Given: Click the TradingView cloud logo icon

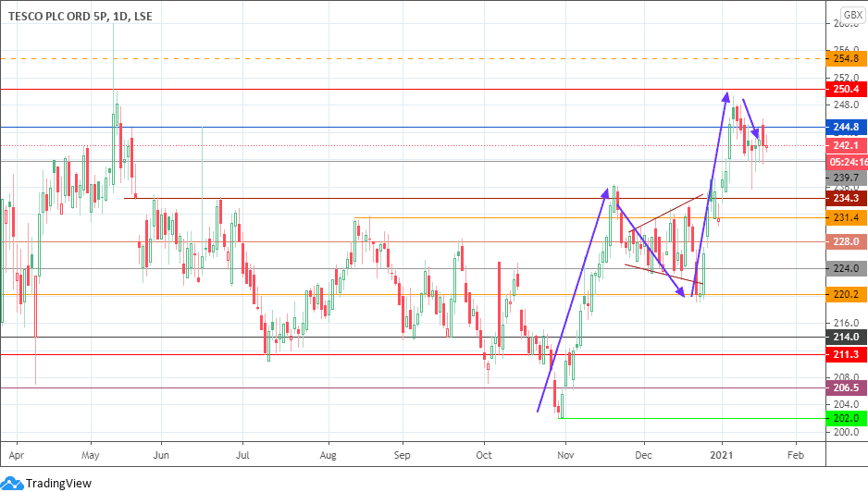Looking at the screenshot, I should (12, 484).
